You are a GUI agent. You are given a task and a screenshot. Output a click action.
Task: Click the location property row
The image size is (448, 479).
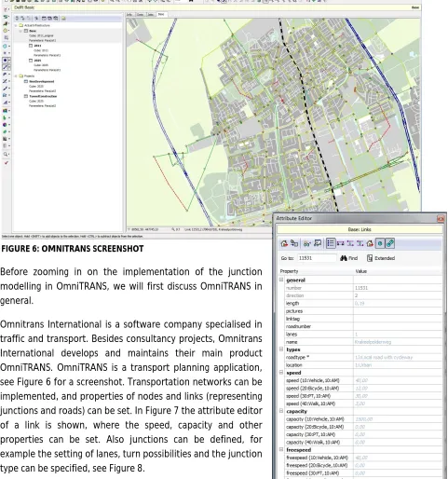tap(363, 365)
